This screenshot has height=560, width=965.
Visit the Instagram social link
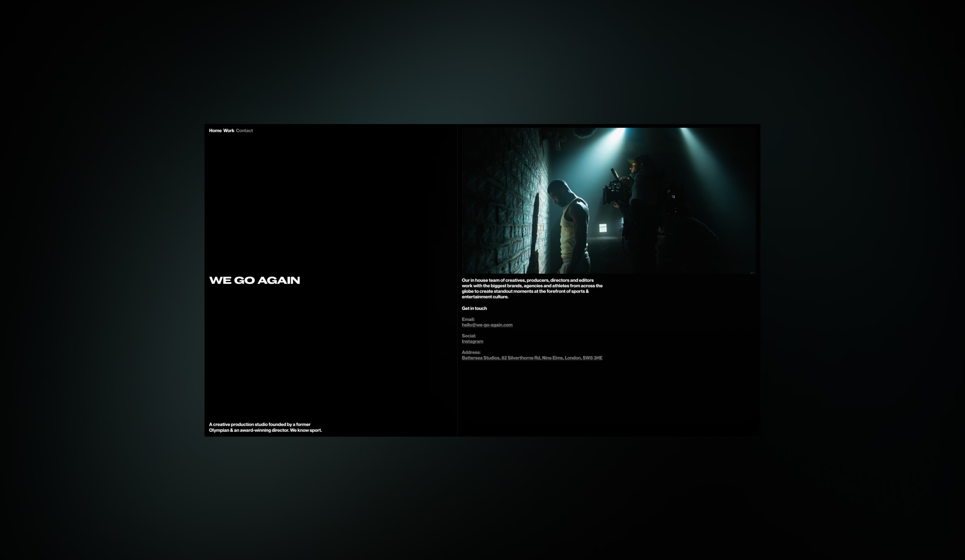472,341
